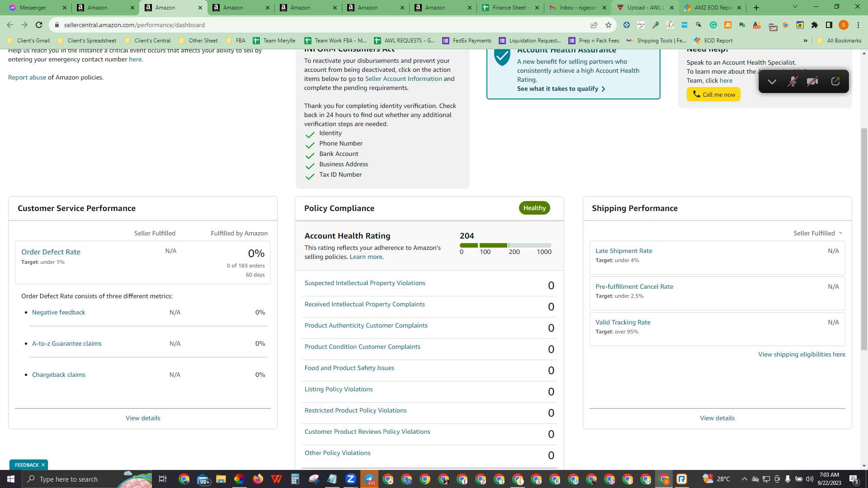Open See what it takes to qualify

coord(561,89)
